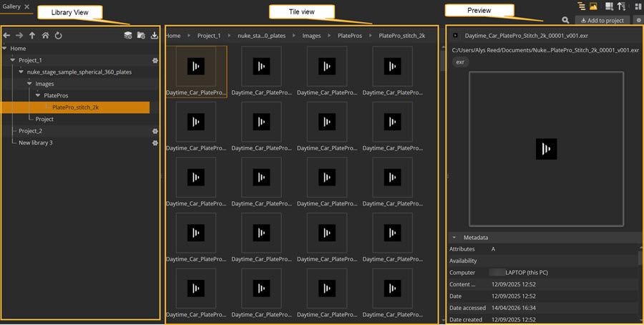
Task: Select Project_1 label in library tree
Action: coord(30,60)
